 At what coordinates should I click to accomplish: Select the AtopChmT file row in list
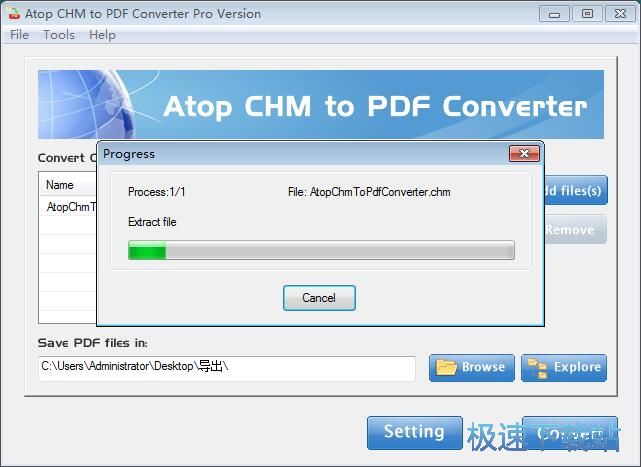coord(68,207)
